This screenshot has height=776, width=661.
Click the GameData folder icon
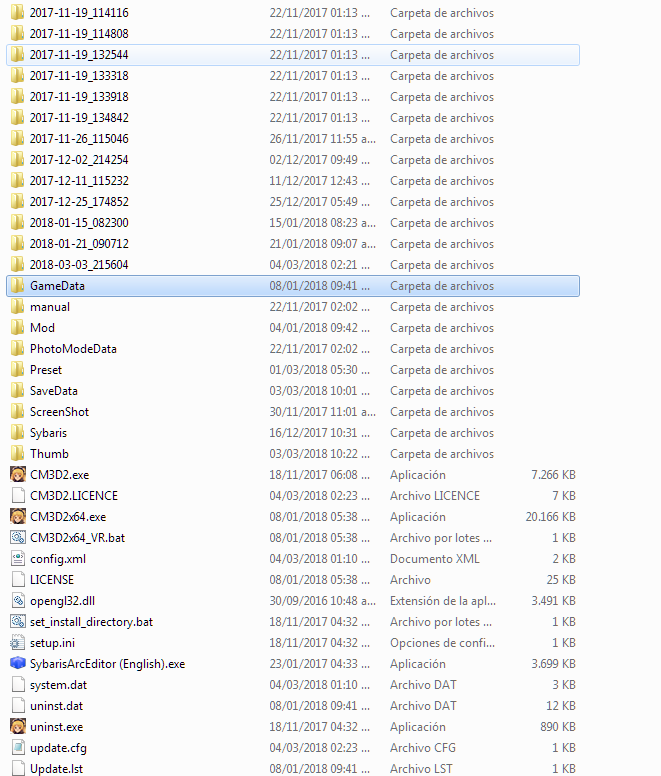point(18,286)
